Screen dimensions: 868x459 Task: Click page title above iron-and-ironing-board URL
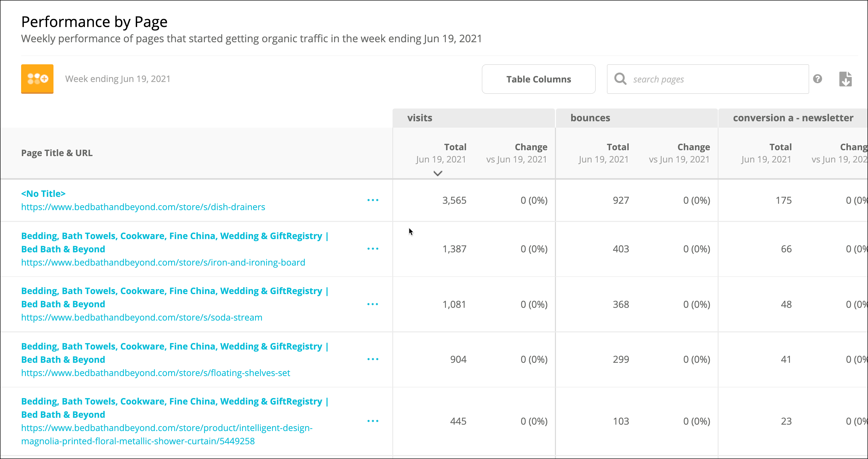point(174,242)
